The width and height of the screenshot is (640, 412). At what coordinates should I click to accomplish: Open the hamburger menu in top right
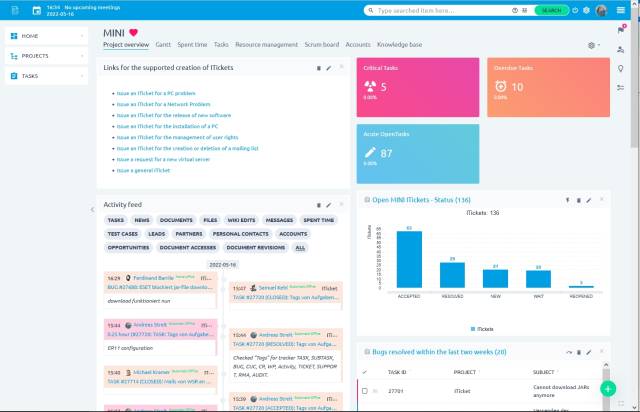(x=621, y=10)
